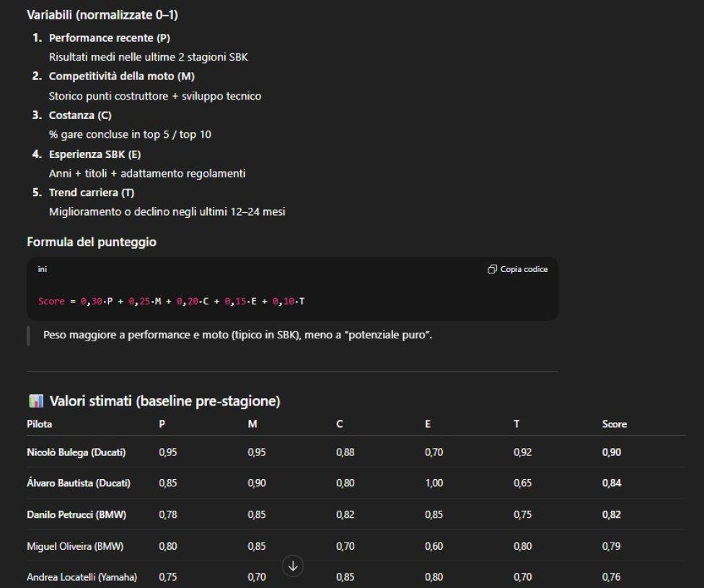Click 'Esperienza SBK (E)' list item
This screenshot has height=588, width=704.
coord(94,154)
